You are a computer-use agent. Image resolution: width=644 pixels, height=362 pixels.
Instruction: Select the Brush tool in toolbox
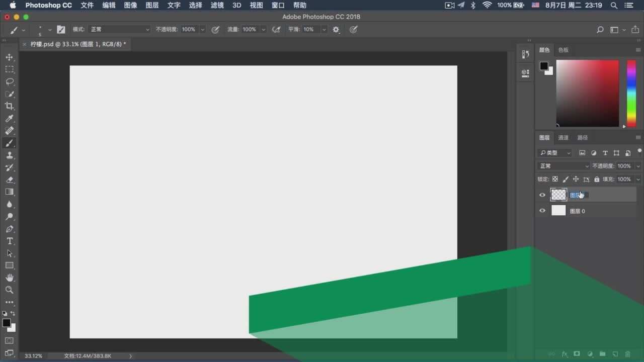10,143
